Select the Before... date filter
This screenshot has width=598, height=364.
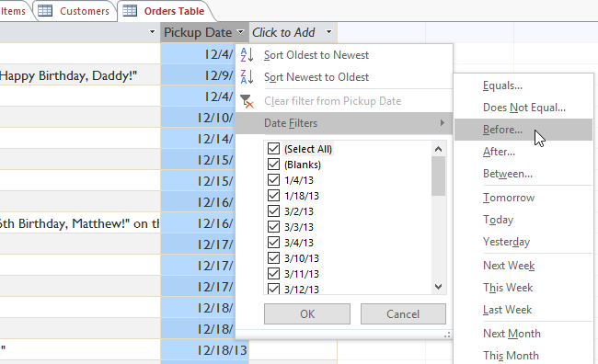click(523, 130)
